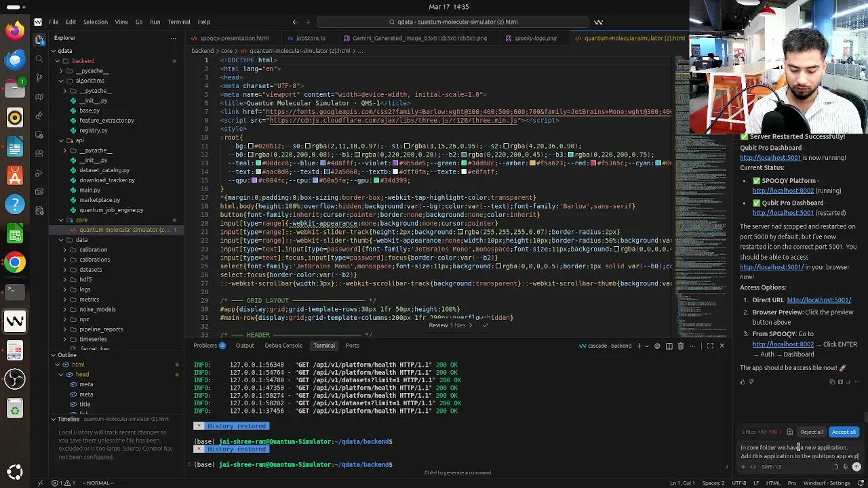Toggle code mode icon in Cascade input

(753, 467)
